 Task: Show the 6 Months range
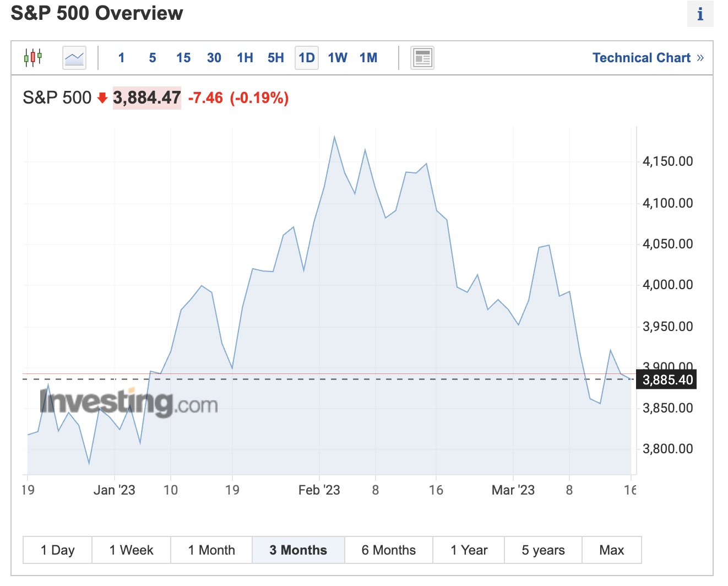(x=389, y=550)
